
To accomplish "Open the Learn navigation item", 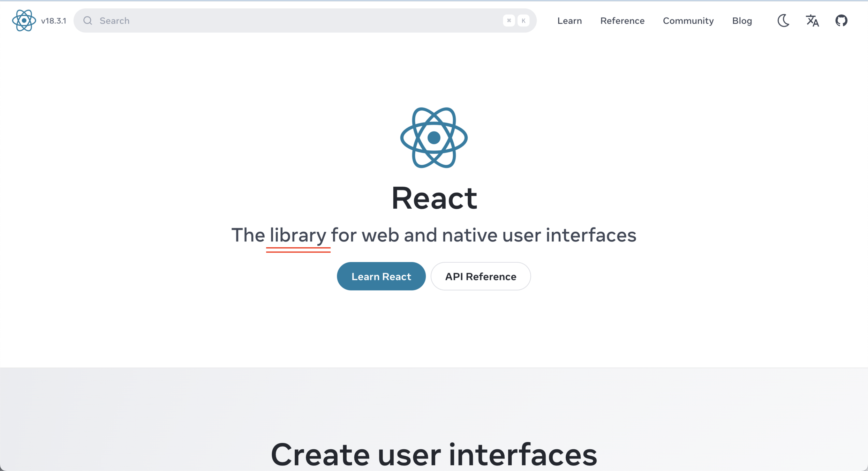I will [569, 21].
